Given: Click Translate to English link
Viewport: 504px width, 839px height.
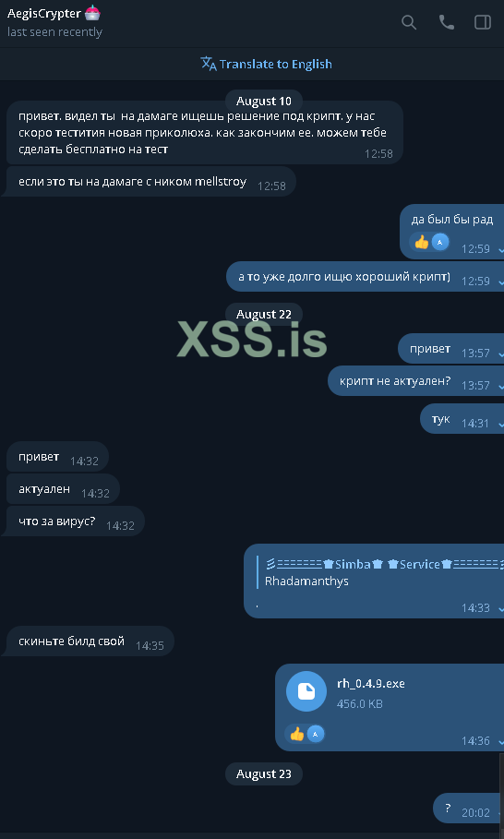Looking at the screenshot, I should [276, 65].
